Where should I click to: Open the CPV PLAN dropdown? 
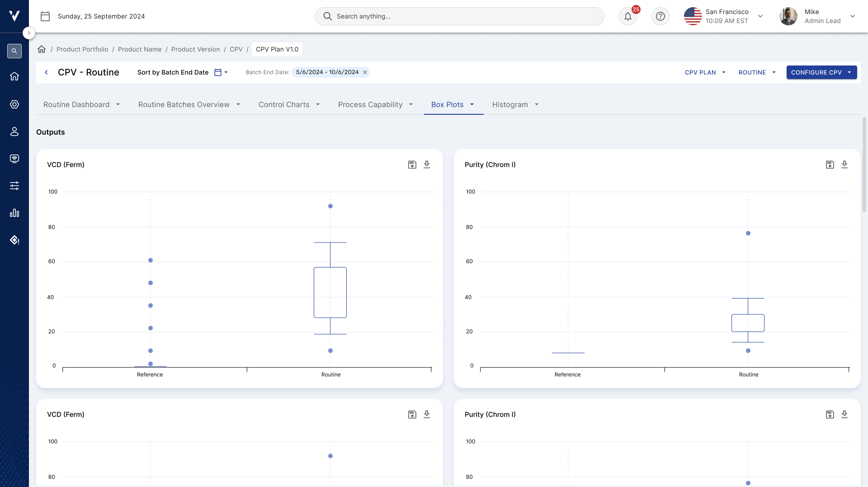[705, 72]
